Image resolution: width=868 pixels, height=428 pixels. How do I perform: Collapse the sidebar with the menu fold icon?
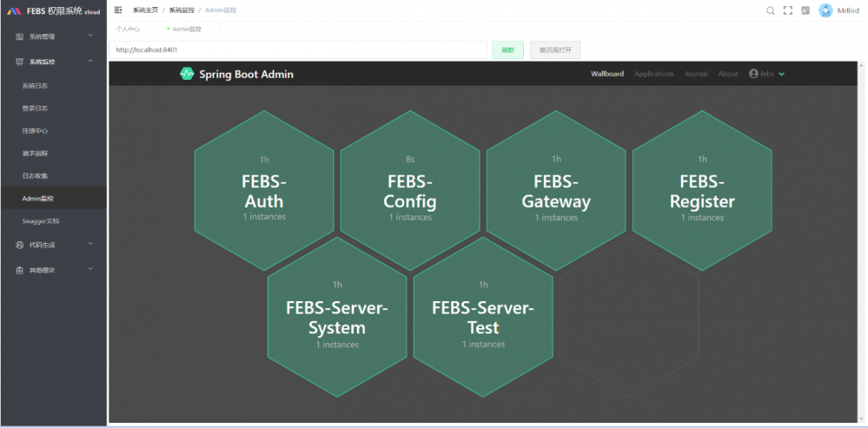[x=118, y=10]
